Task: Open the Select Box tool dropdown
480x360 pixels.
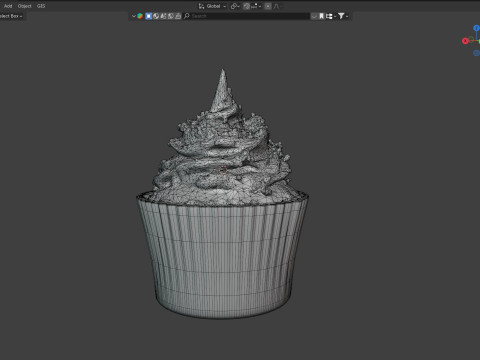Action: tap(11, 16)
